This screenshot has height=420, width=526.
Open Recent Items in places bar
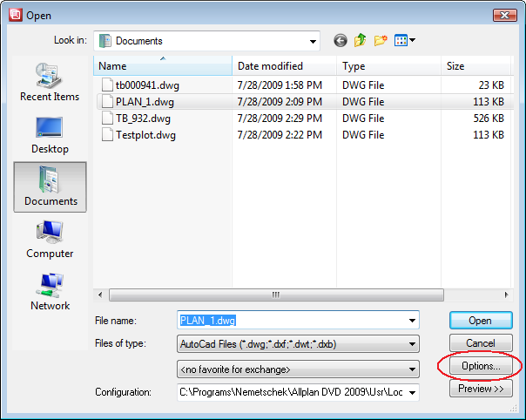(x=50, y=82)
